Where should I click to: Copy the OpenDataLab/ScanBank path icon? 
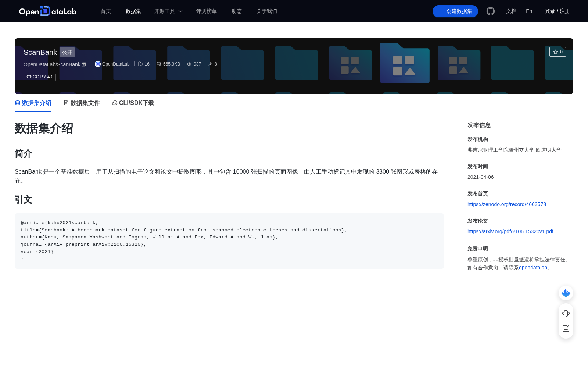coord(84,64)
